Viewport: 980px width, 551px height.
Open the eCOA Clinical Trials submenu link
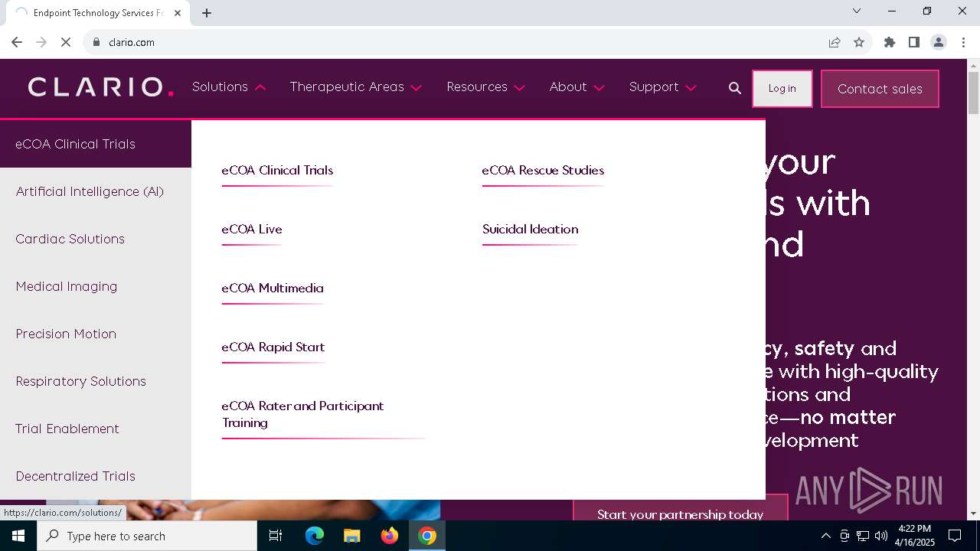click(x=277, y=171)
